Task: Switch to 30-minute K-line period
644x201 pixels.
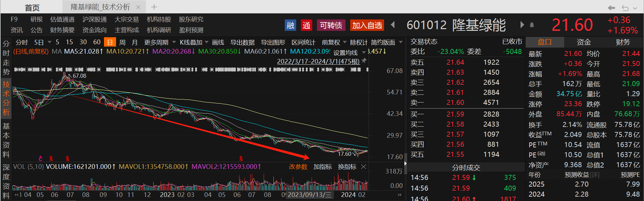Action: coord(83,42)
